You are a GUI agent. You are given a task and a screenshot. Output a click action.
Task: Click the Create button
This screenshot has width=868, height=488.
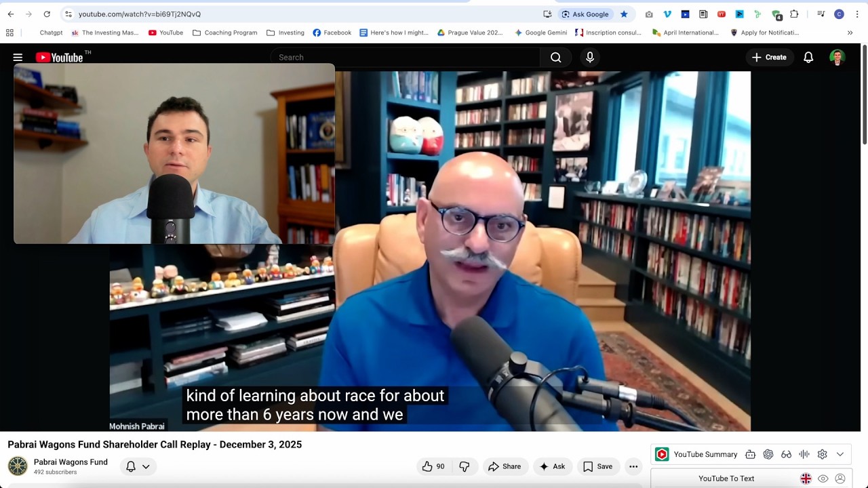coord(769,58)
